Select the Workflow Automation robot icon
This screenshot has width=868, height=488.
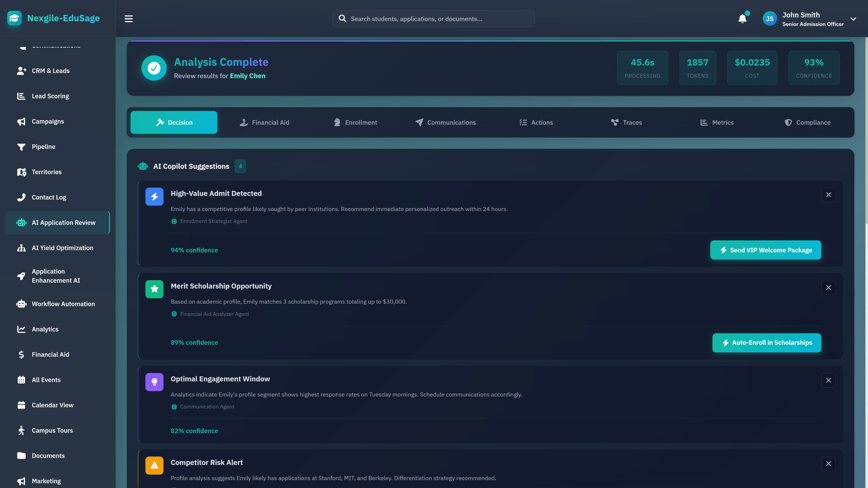click(x=21, y=304)
